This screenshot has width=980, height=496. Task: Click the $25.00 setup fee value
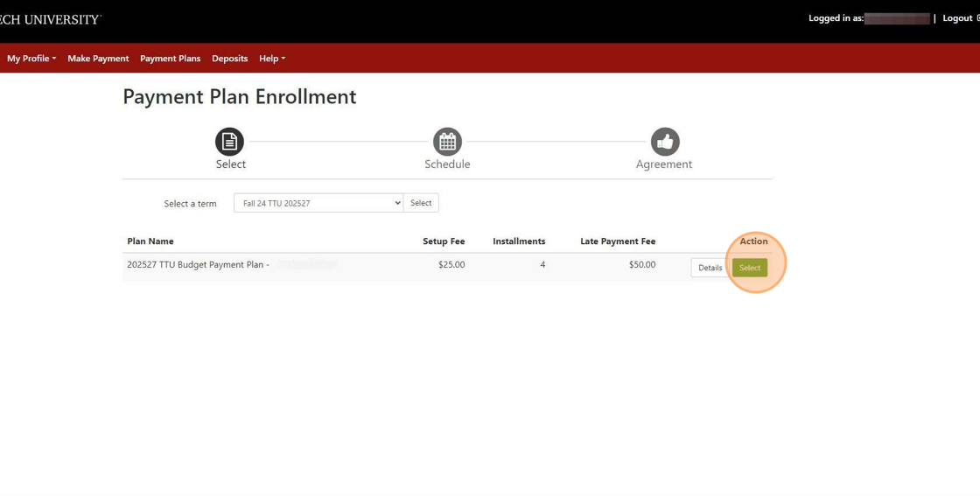451,265
